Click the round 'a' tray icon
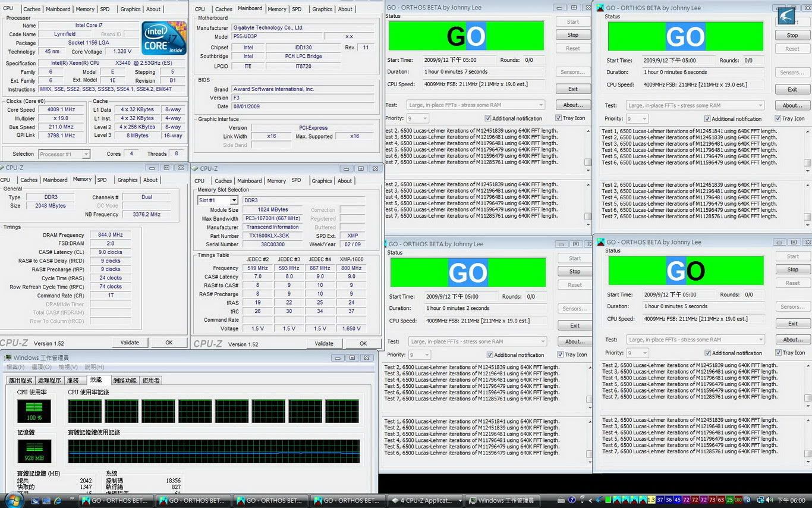The image size is (812, 508). (747, 500)
